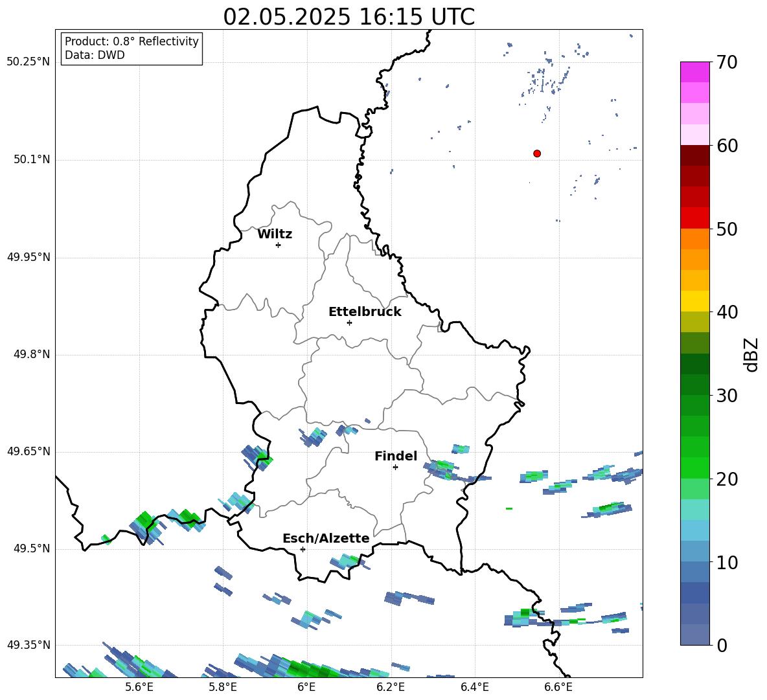767x700 pixels.
Task: Click the Ettelbruck location cross marker
Action: coord(349,322)
